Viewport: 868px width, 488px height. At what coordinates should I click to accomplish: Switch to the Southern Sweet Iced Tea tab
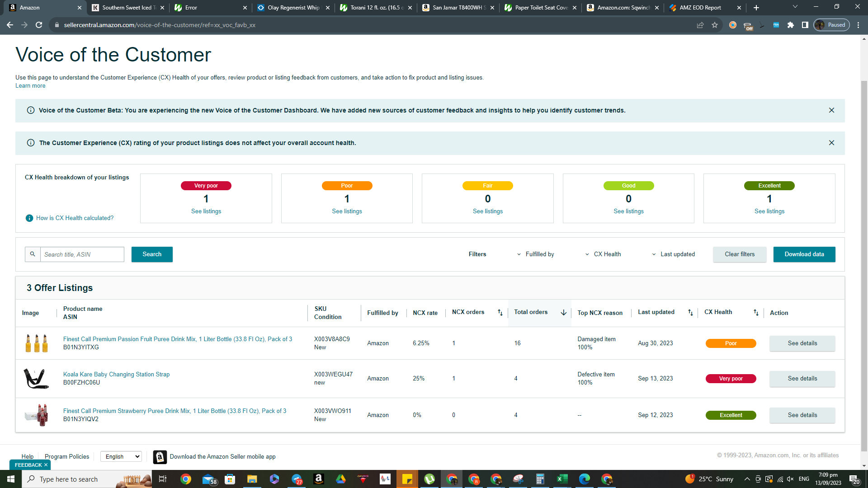[128, 8]
